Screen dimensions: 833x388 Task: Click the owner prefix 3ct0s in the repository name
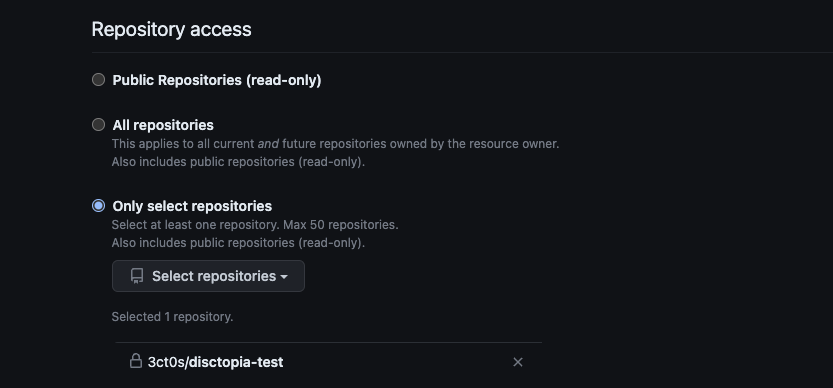pyautogui.click(x=166, y=362)
